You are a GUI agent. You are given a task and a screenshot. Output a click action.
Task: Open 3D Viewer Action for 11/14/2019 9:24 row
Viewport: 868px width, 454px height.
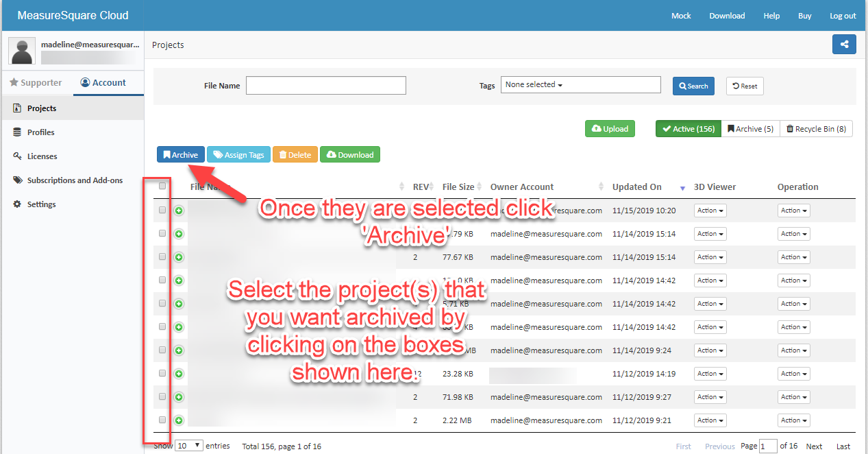[710, 350]
